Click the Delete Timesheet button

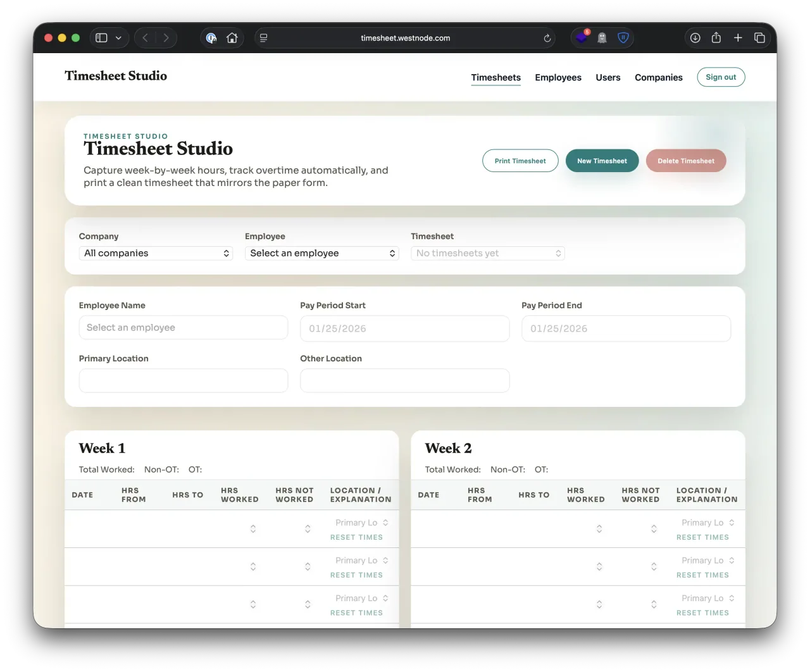686,161
